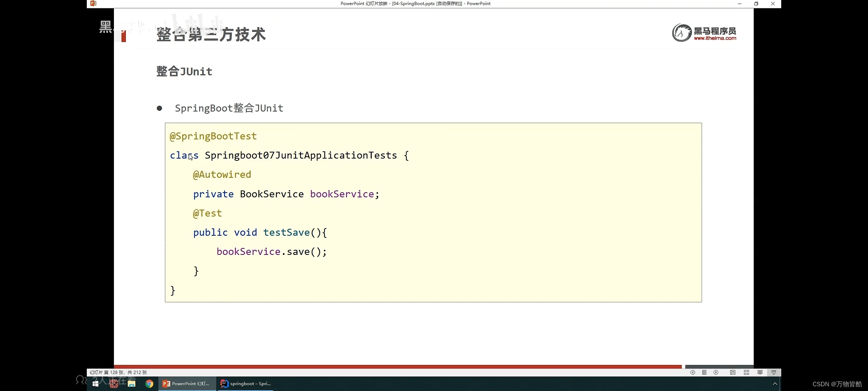Click the '@SpringBootTest' annotation line

pos(213,136)
